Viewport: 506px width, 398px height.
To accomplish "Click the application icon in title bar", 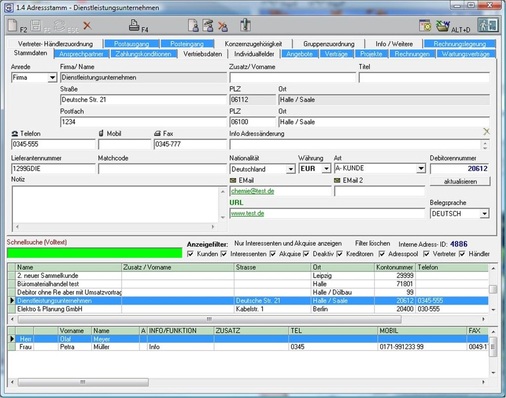I will [x=10, y=7].
